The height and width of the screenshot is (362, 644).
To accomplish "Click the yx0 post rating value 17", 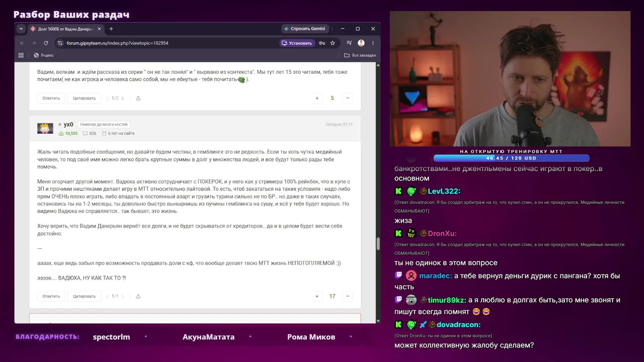I will click(332, 296).
